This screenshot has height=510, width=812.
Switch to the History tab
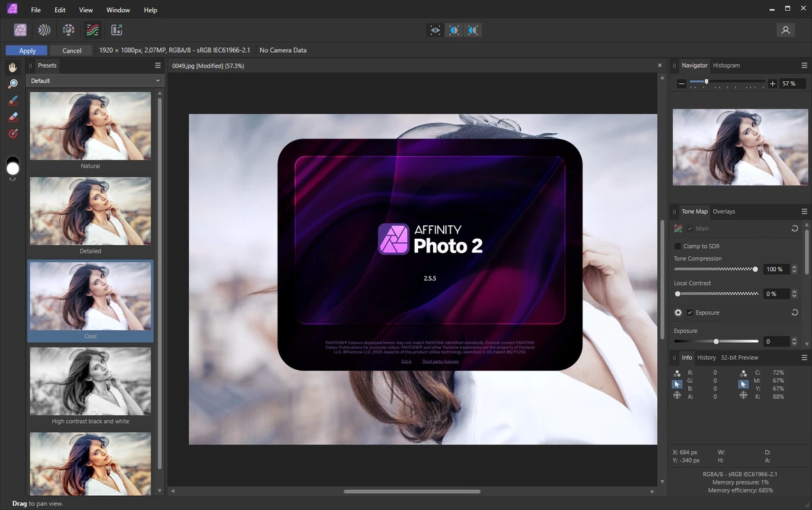tap(706, 358)
